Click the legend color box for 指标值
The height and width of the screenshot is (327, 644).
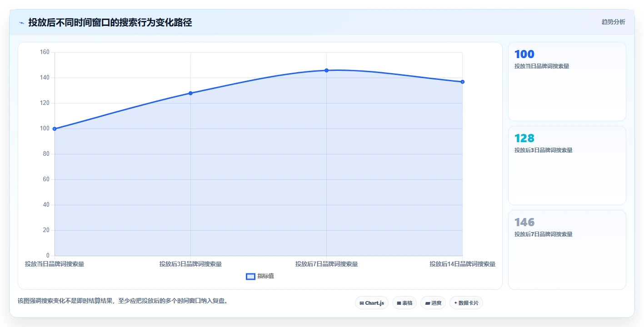[250, 276]
